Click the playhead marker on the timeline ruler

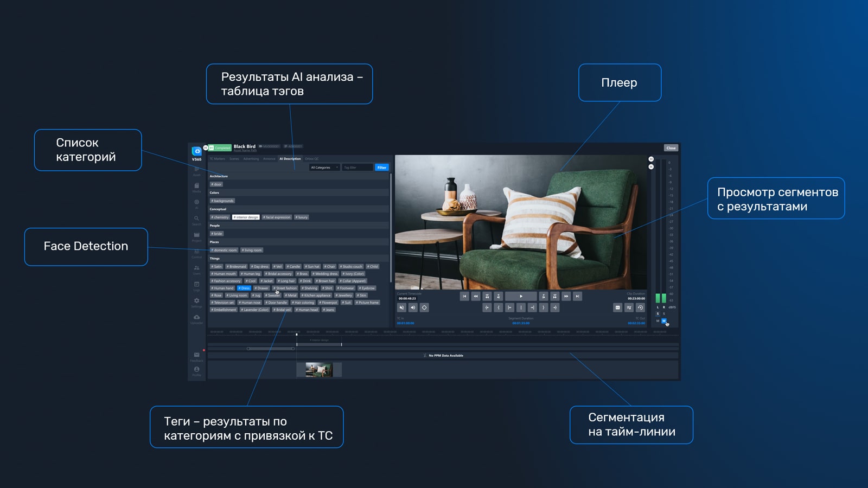296,335
